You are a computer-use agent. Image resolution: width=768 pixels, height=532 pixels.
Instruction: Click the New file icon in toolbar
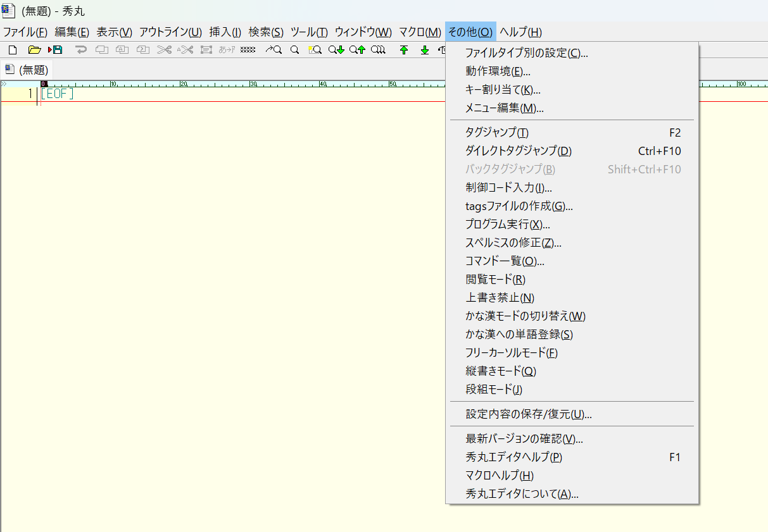(x=13, y=50)
